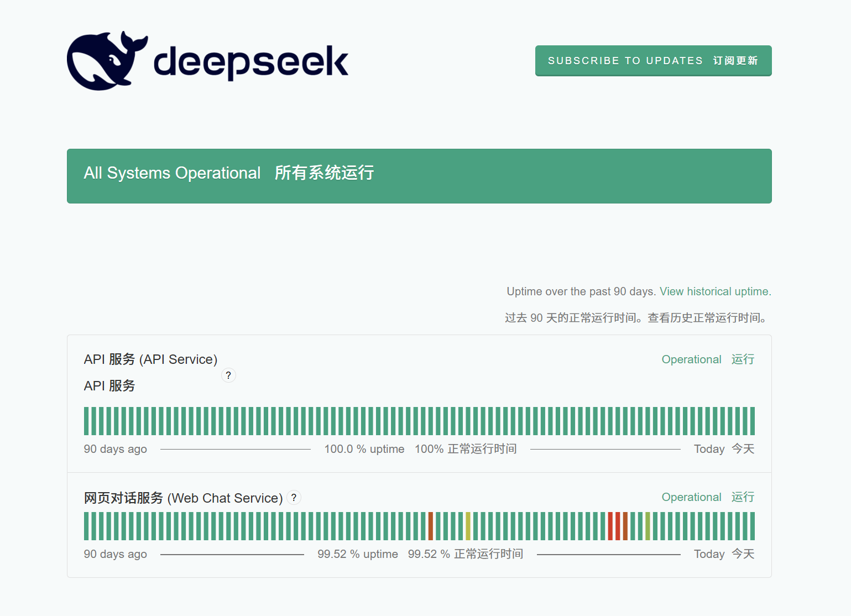The image size is (851, 616).
Task: Select the "100.0 % uptime" text
Action: [364, 449]
